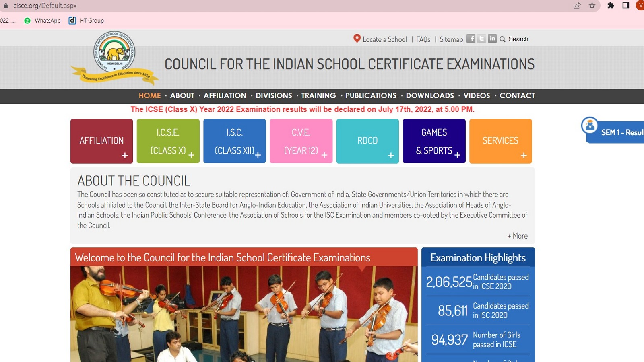Click the graduate icon on SEM 1 tab
Image resolution: width=644 pixels, height=362 pixels.
pos(590,126)
